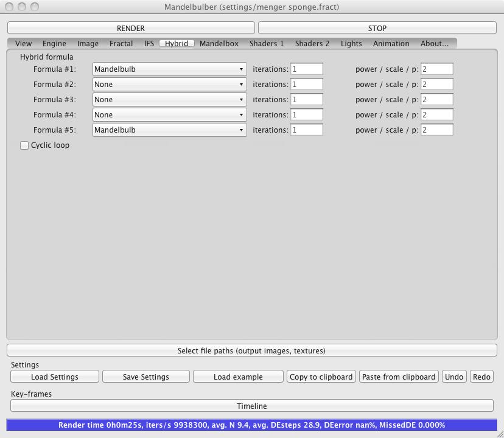The width and height of the screenshot is (504, 438).
Task: Select the Lights tab
Action: 351,44
